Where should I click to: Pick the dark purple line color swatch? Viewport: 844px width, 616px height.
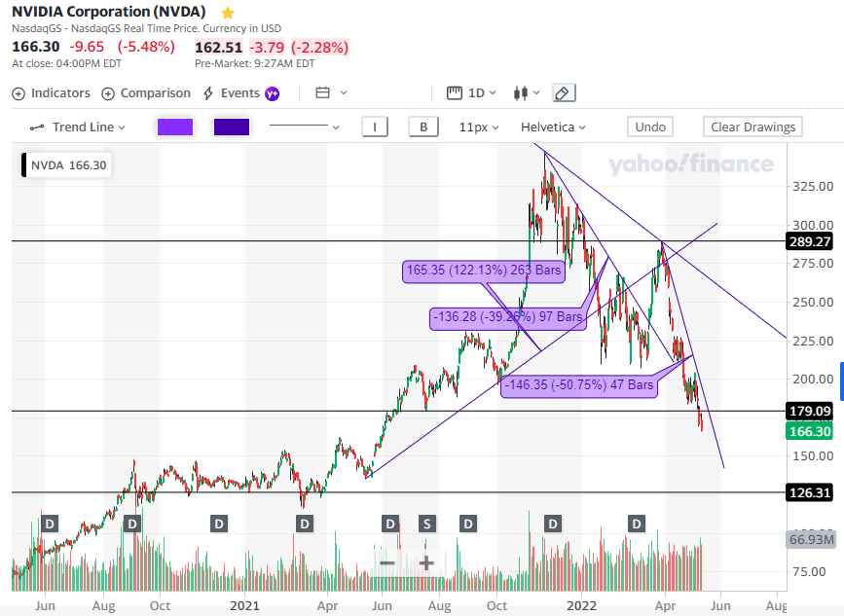(232, 127)
